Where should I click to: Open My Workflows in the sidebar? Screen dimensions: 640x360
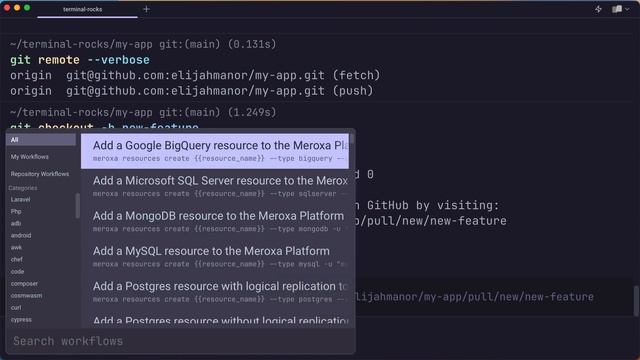[30, 157]
